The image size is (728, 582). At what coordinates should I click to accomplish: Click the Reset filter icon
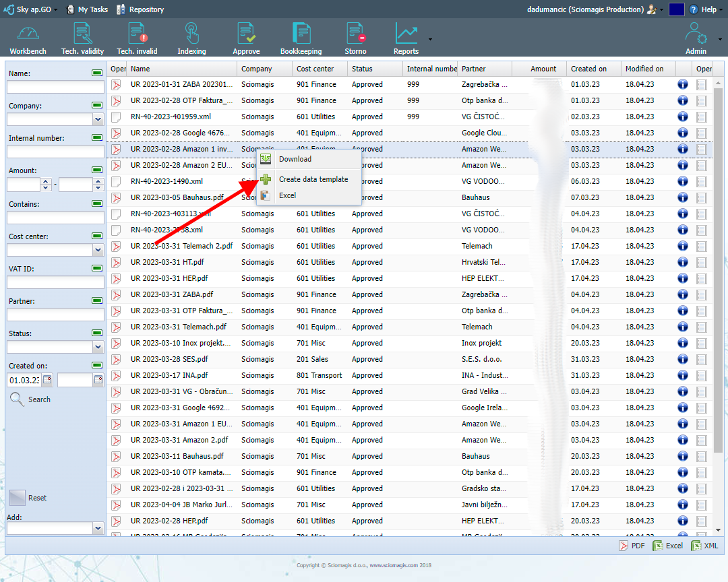(x=18, y=498)
